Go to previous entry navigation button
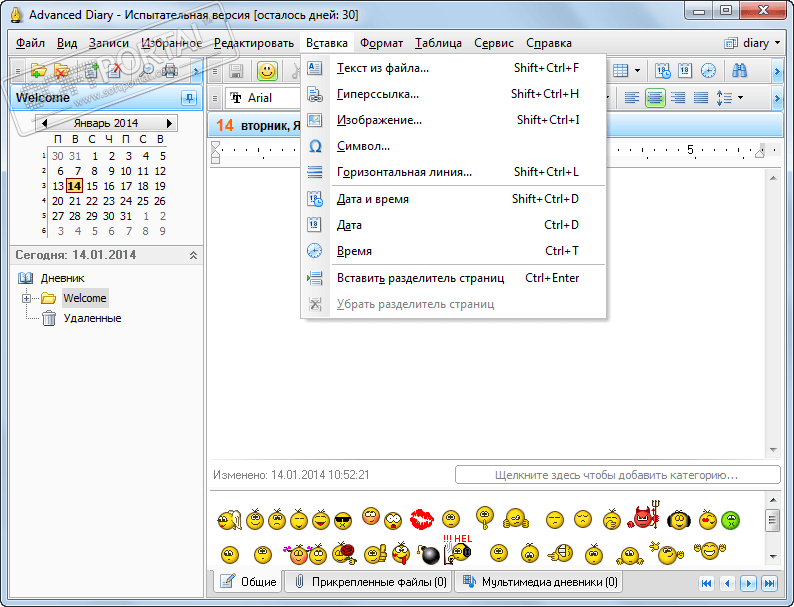 pos(727,583)
